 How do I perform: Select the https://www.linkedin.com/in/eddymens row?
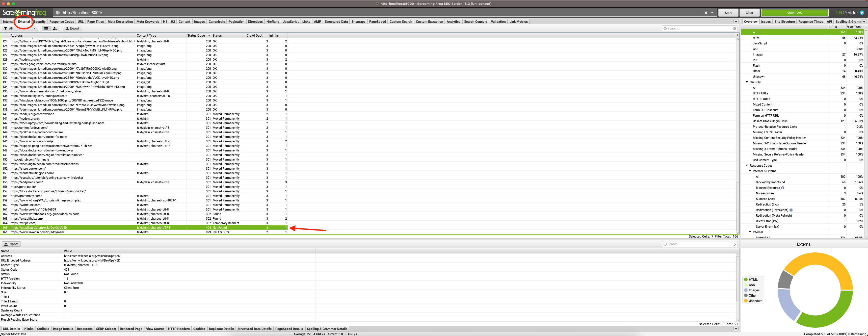[144, 232]
